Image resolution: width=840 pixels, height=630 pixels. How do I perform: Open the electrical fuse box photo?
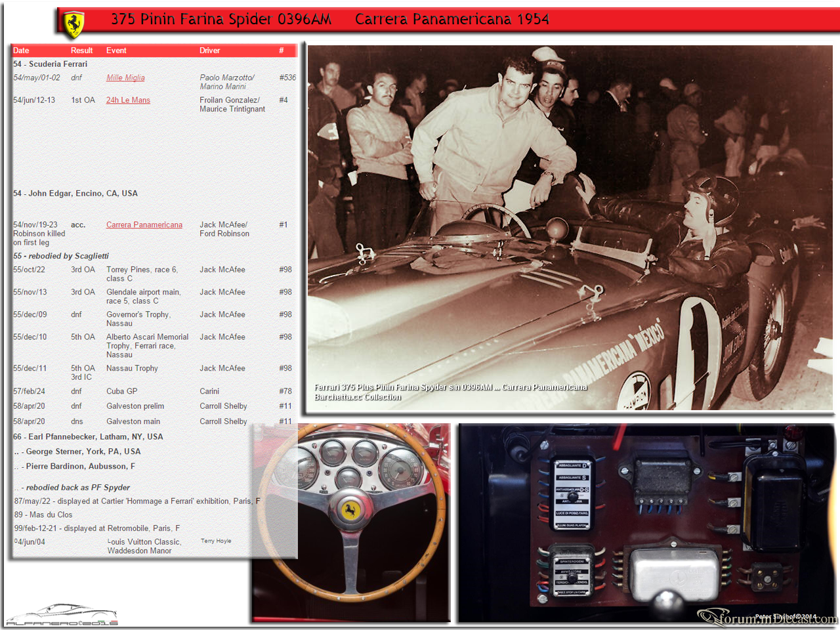(646, 522)
